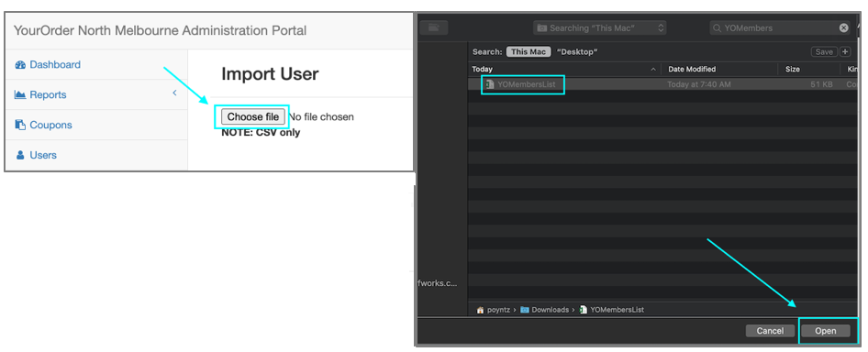Click the magnifier icon in the search field
Viewport: 868px width, 352px height.
click(718, 28)
